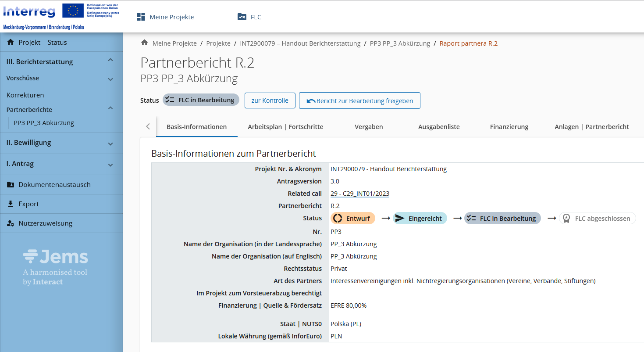The width and height of the screenshot is (644, 352).
Task: Click the FLC folder icon in top bar
Action: click(x=242, y=17)
